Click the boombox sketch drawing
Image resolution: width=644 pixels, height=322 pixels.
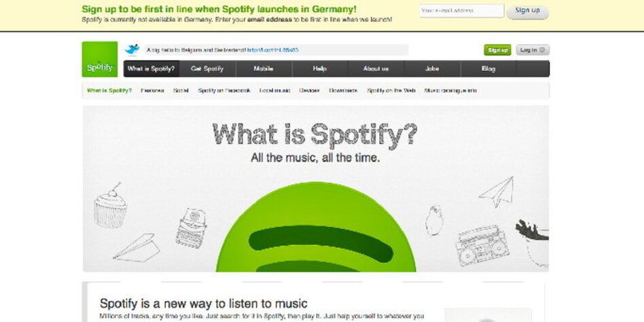tap(482, 245)
